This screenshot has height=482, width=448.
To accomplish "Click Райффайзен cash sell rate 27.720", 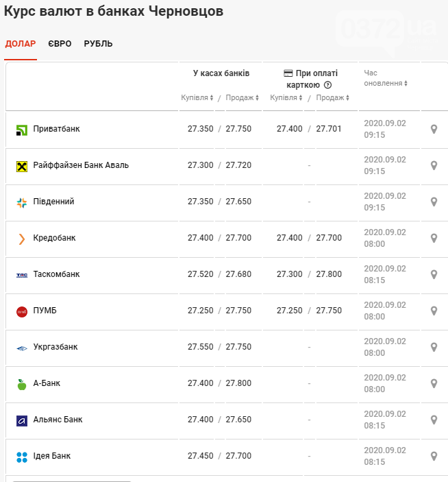I will 238,165.
